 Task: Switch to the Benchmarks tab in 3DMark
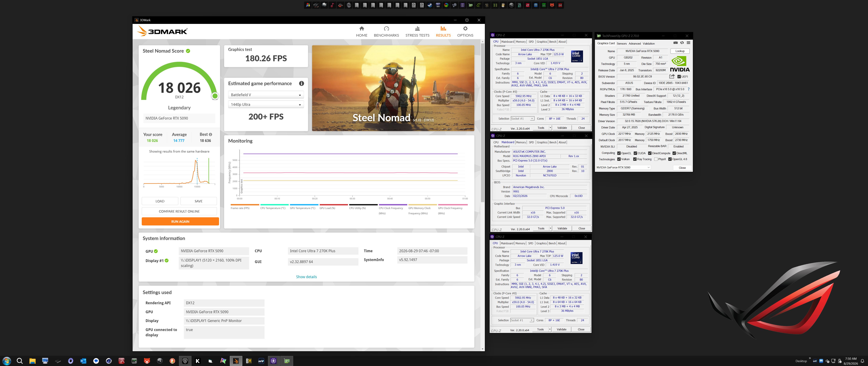point(386,32)
